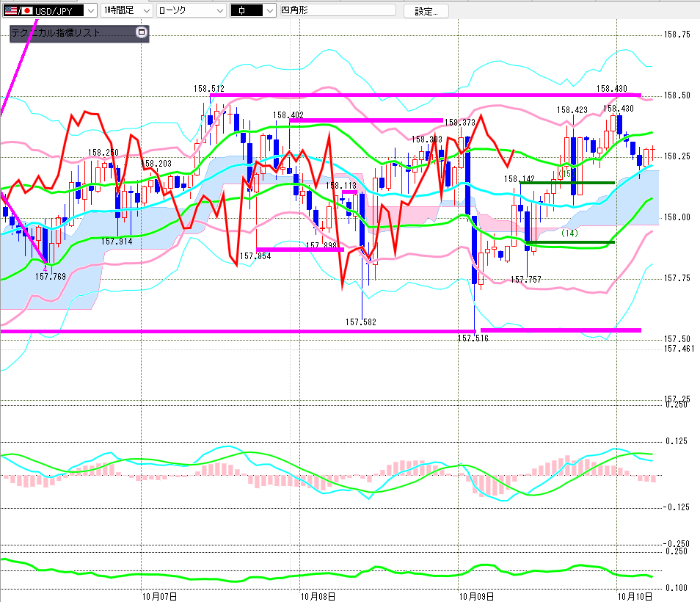The image size is (700, 602).
Task: Select the 10月10日 date label
Action: pos(635,596)
